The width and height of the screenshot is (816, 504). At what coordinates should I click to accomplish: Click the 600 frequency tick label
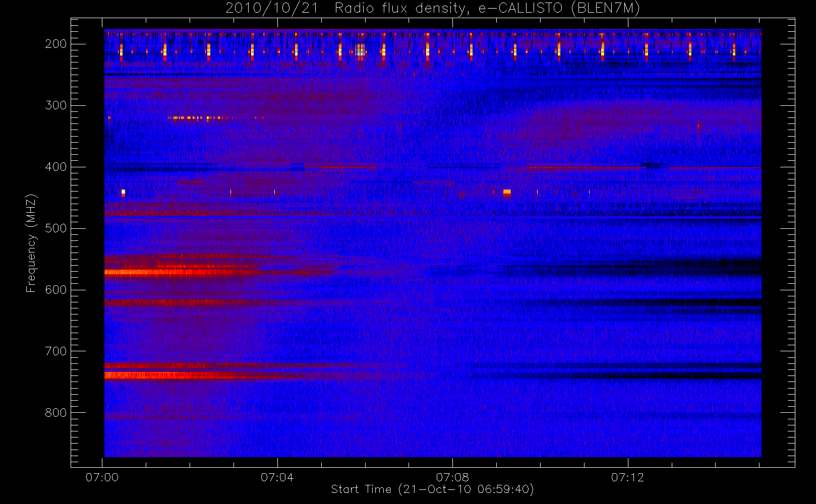click(55, 290)
